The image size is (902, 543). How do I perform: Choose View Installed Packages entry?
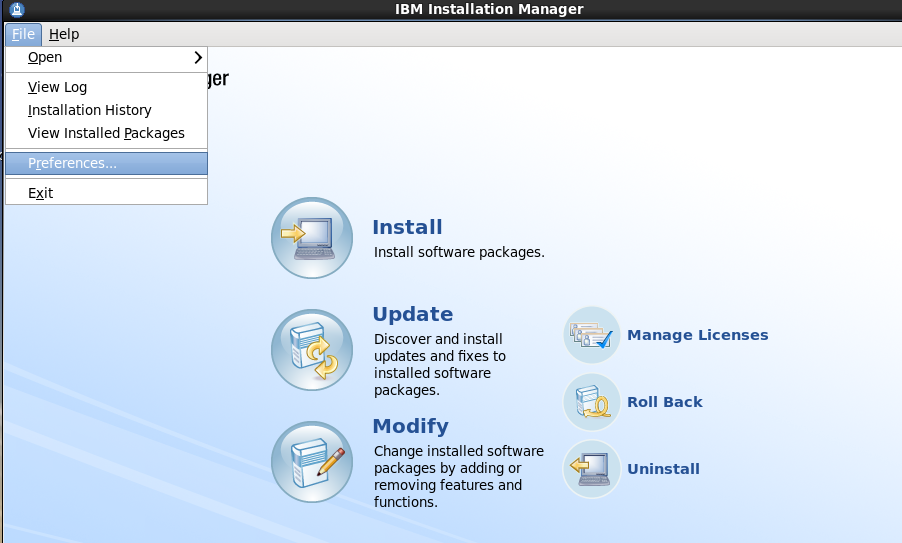106,133
